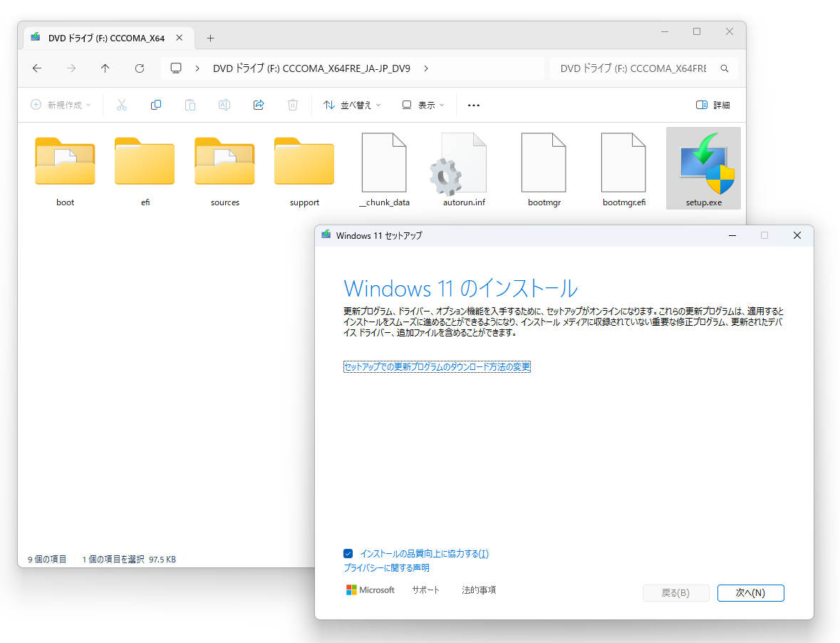840x643 pixels.
Task: Open the 表示 view dropdown
Action: 421,105
